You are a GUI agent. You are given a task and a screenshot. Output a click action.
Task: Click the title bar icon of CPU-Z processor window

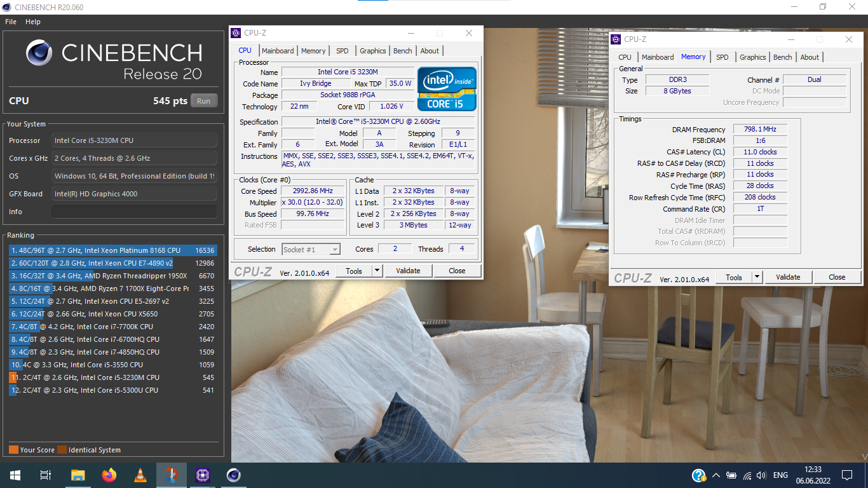(236, 33)
